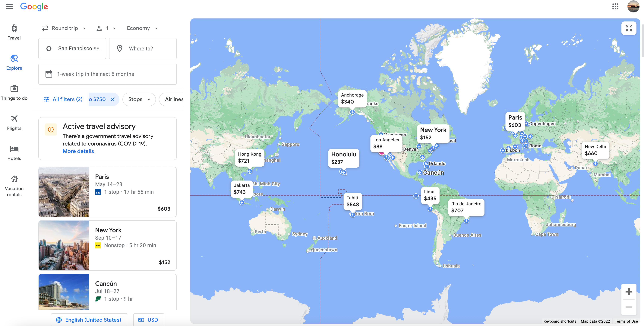The width and height of the screenshot is (644, 326).
Task: Open Hotels from the left sidebar
Action: coord(14,153)
